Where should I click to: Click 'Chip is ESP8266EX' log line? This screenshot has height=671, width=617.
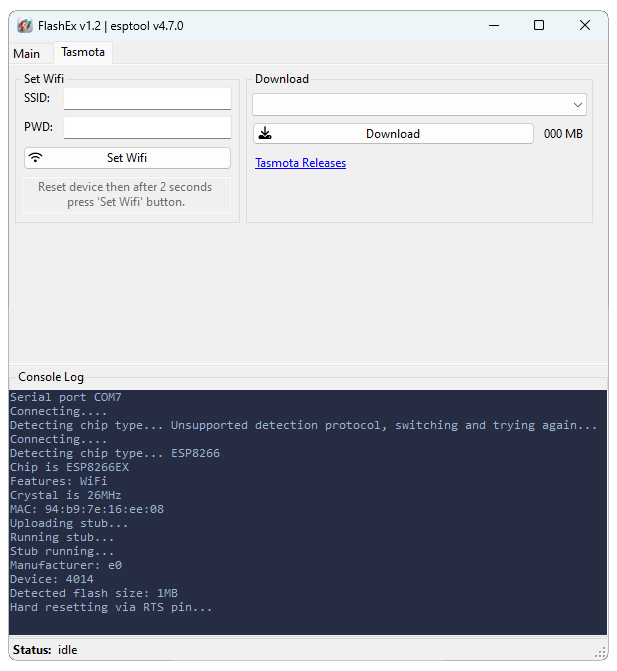[69, 467]
